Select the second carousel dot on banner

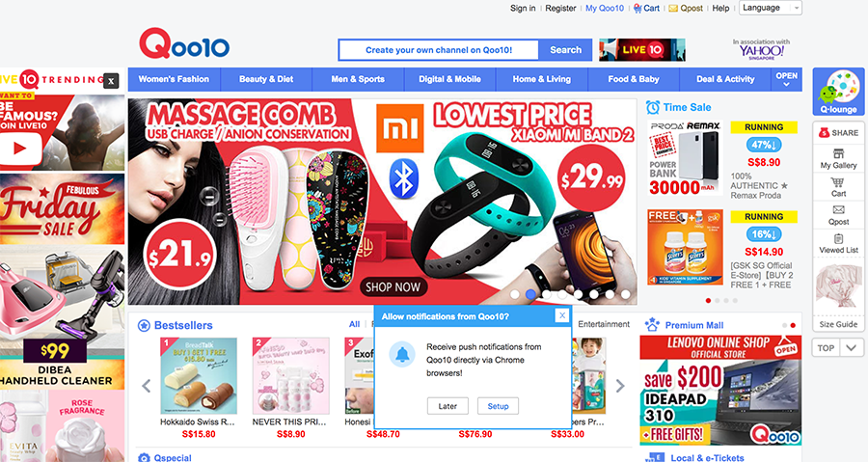coord(530,294)
